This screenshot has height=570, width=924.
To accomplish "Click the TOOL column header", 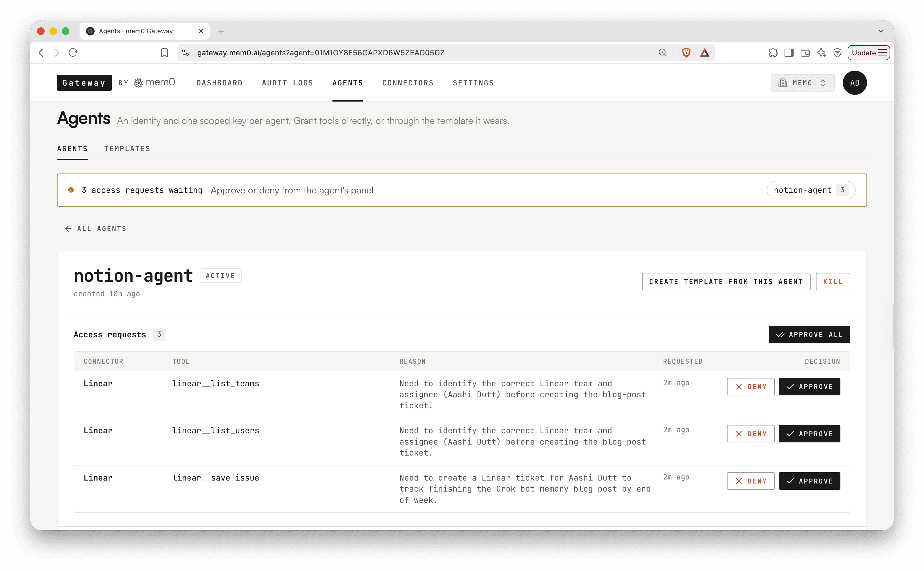I will pos(181,362).
